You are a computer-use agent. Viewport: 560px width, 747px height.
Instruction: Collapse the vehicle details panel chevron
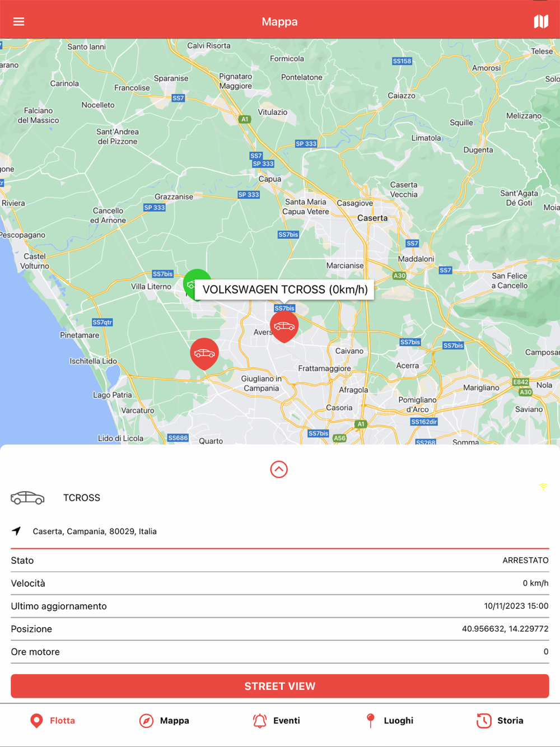(279, 469)
